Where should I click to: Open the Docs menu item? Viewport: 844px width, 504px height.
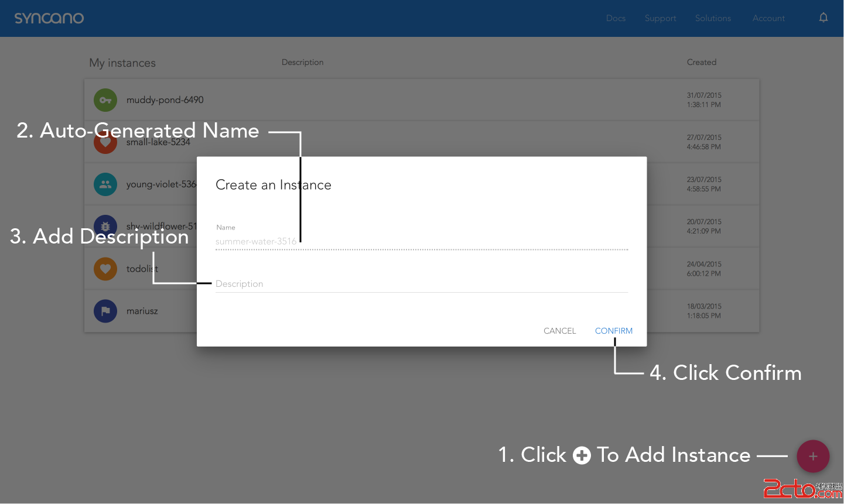click(x=616, y=18)
